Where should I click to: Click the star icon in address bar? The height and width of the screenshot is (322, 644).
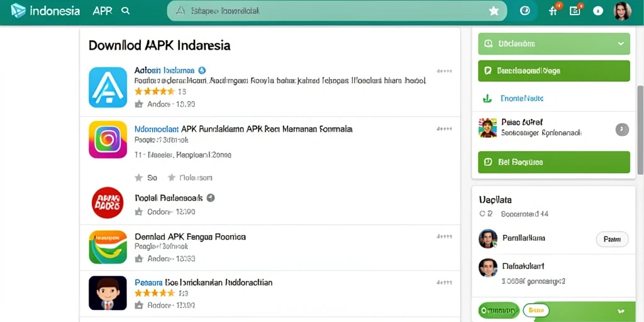494,11
